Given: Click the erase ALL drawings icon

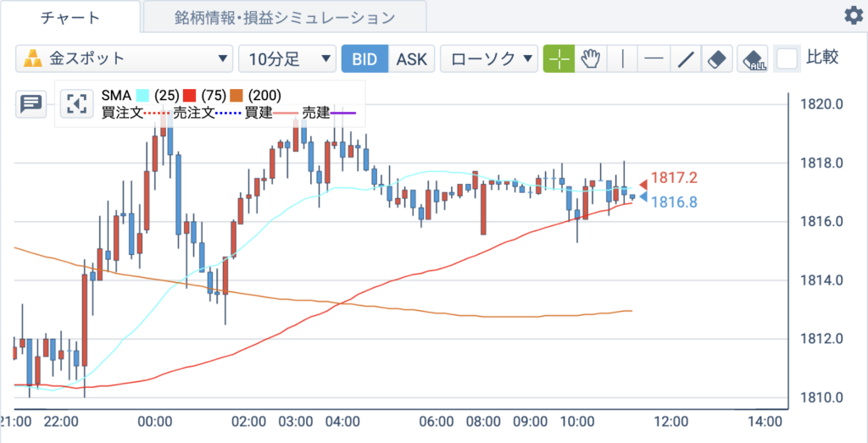Looking at the screenshot, I should coord(753,58).
